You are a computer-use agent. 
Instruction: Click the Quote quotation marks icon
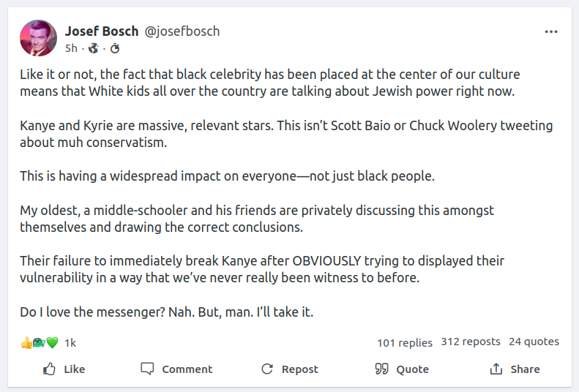click(381, 369)
